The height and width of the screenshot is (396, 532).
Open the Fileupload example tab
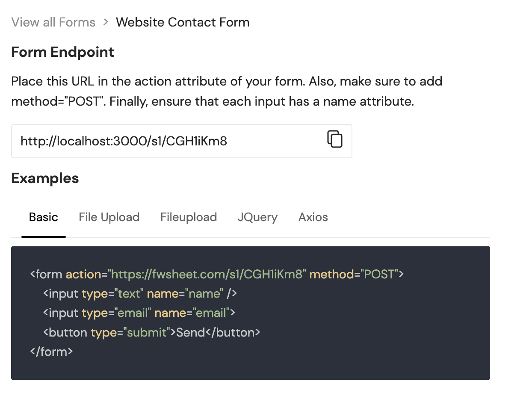189,217
